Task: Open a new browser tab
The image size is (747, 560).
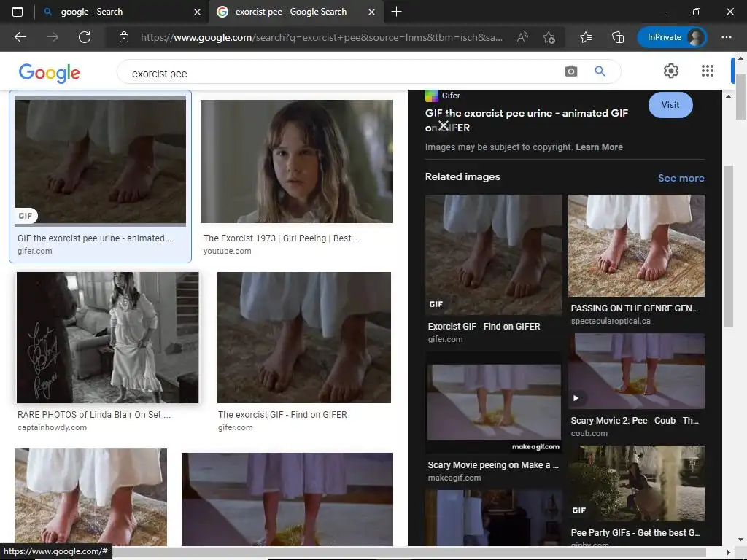Action: [396, 12]
